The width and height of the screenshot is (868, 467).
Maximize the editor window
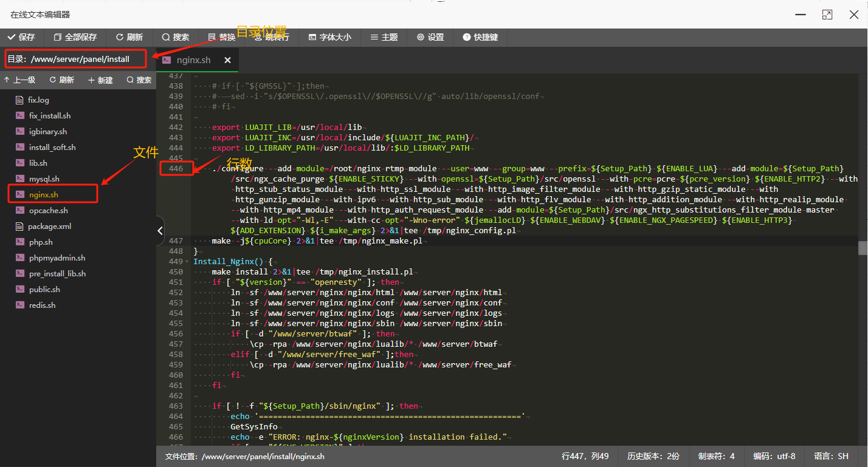coord(827,15)
